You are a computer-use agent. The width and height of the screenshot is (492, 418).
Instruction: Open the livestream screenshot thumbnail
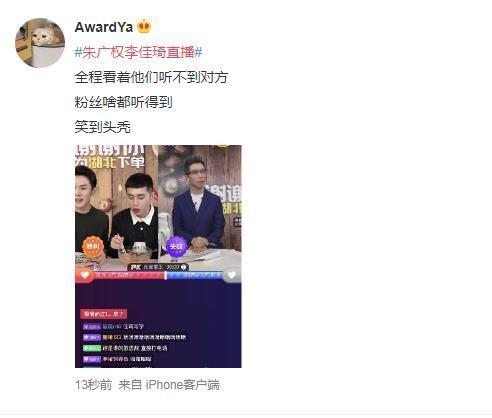pos(158,256)
